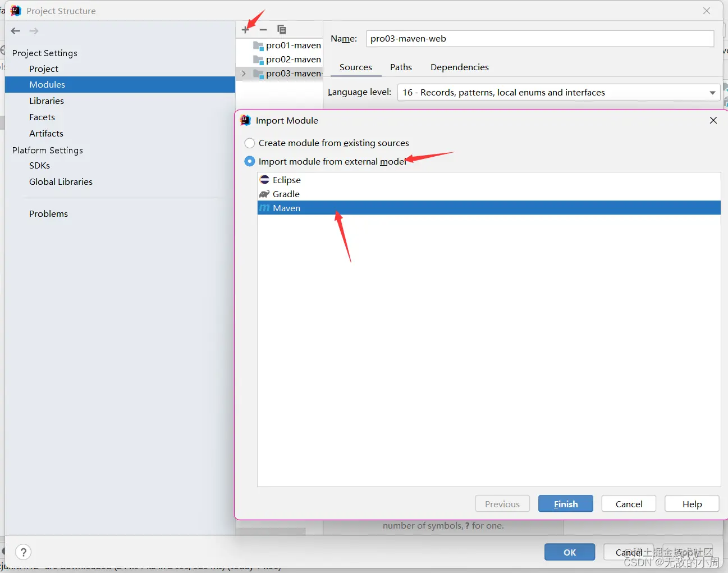The height and width of the screenshot is (573, 728).
Task: Click the question mark help icon
Action: pyautogui.click(x=23, y=552)
